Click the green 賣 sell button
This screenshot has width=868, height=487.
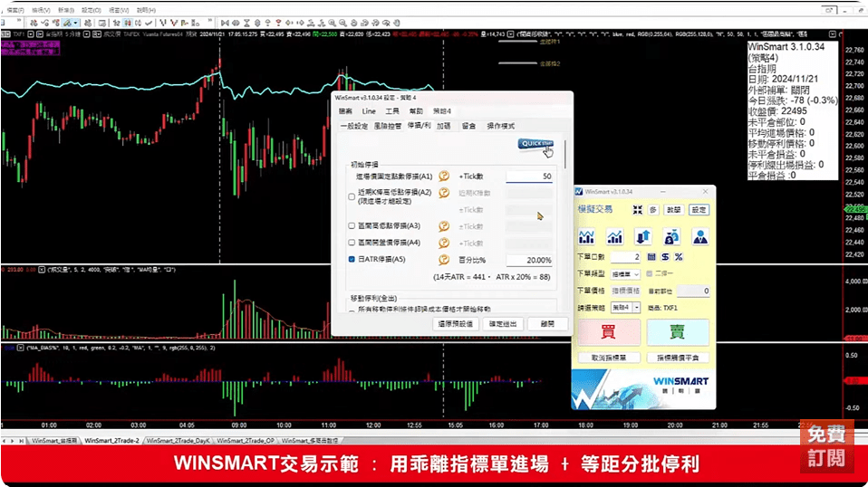(x=678, y=331)
